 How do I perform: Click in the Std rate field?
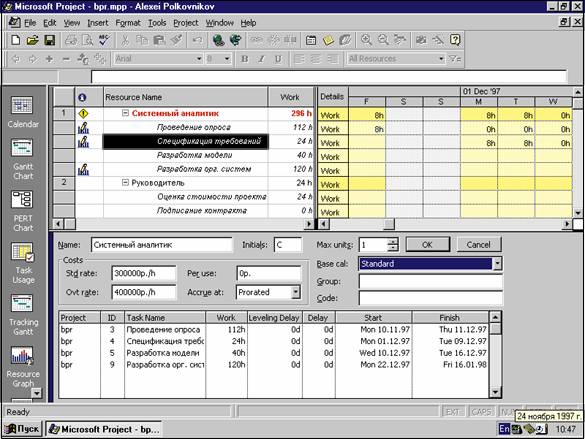(x=143, y=273)
